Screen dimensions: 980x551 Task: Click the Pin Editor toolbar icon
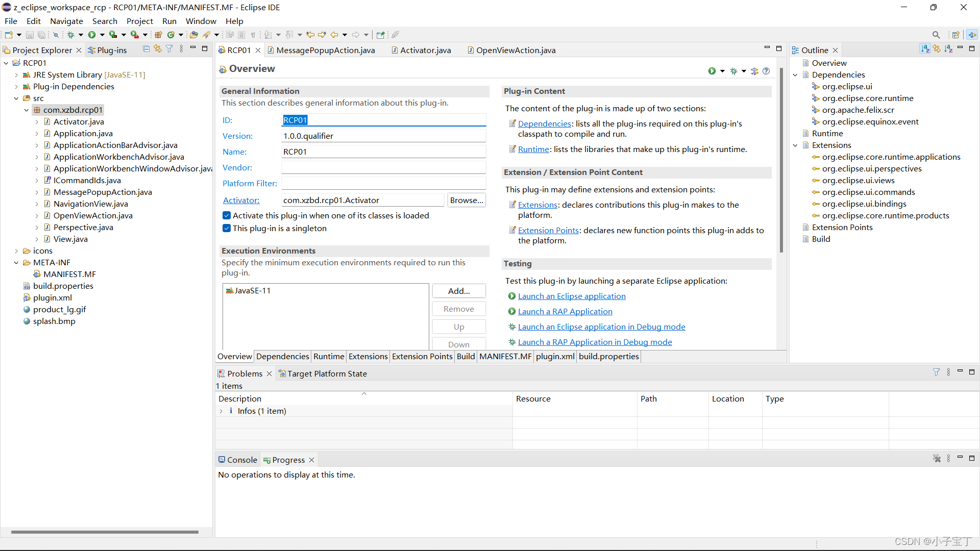[380, 35]
